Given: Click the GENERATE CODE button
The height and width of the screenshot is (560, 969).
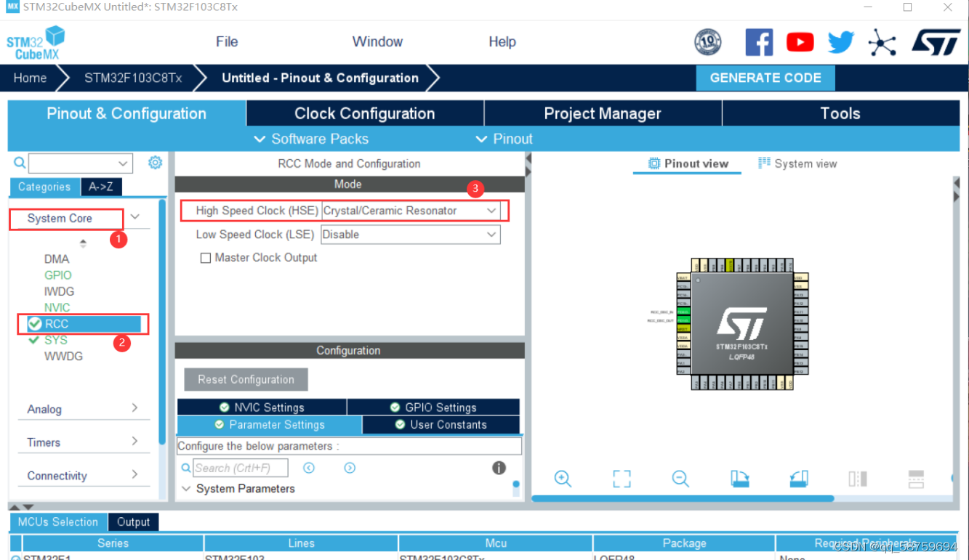Looking at the screenshot, I should point(765,78).
